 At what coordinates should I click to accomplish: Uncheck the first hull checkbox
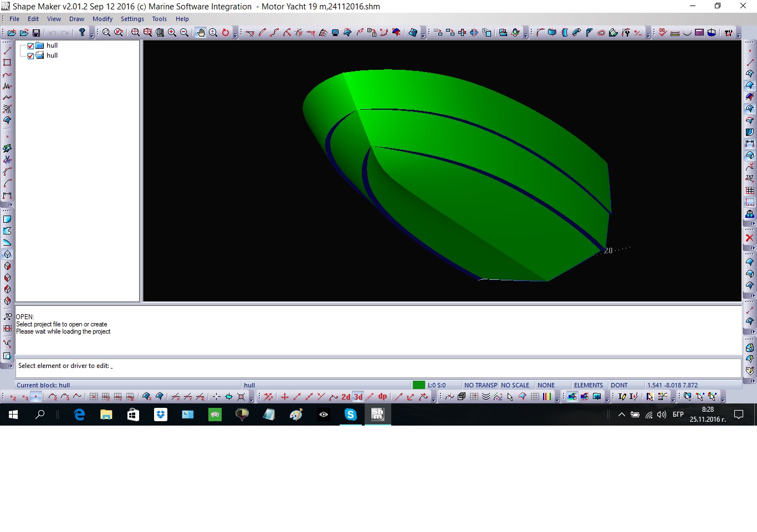(30, 46)
